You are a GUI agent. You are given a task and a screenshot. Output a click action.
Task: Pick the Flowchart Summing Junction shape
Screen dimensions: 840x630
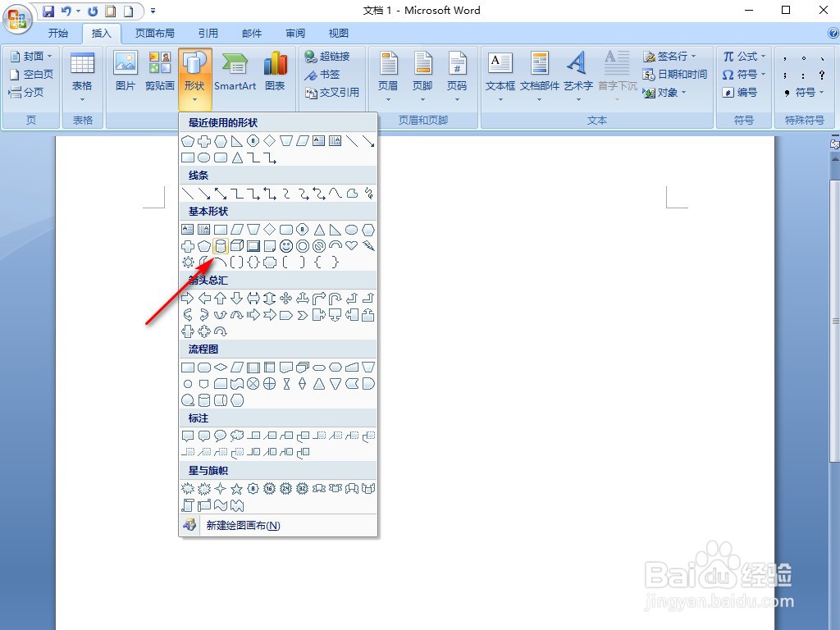(253, 384)
